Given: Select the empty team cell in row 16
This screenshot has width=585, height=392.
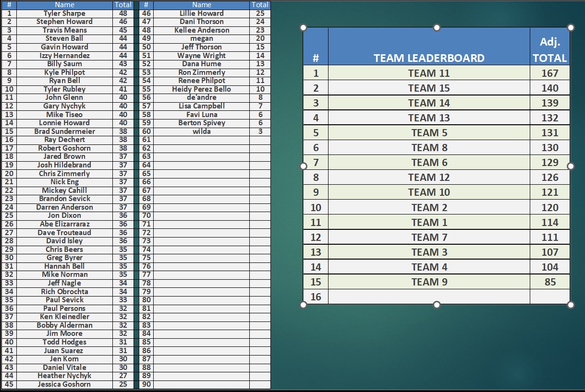Looking at the screenshot, I should (x=429, y=297).
